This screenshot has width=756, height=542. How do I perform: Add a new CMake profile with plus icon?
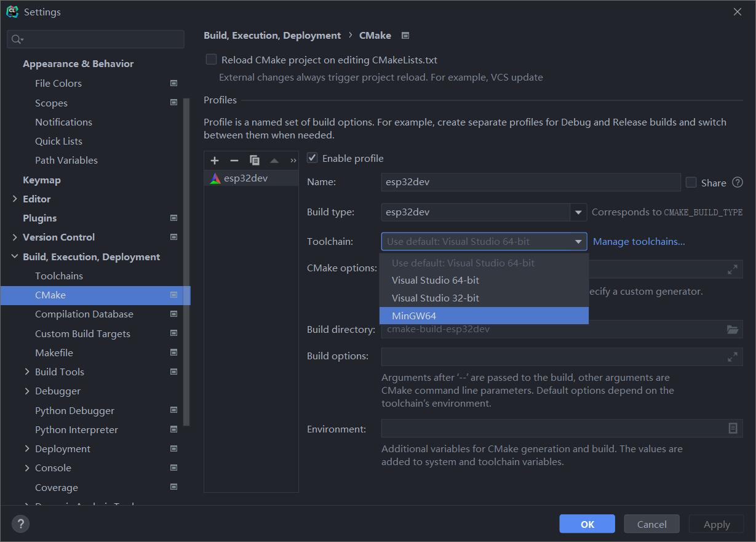[x=214, y=160]
